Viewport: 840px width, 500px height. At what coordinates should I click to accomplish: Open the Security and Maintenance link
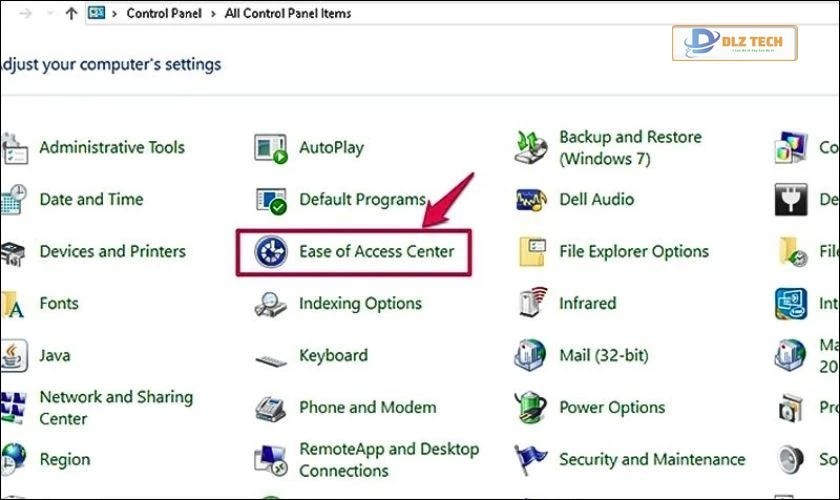(x=651, y=460)
